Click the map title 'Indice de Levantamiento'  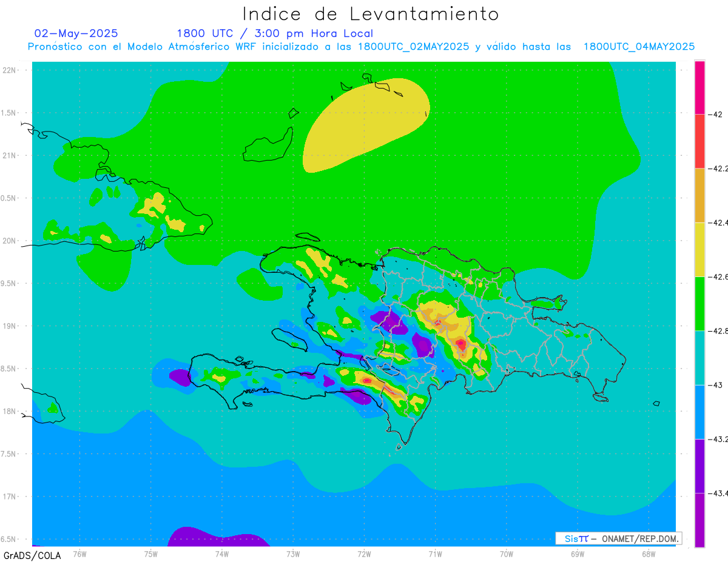[x=371, y=14]
